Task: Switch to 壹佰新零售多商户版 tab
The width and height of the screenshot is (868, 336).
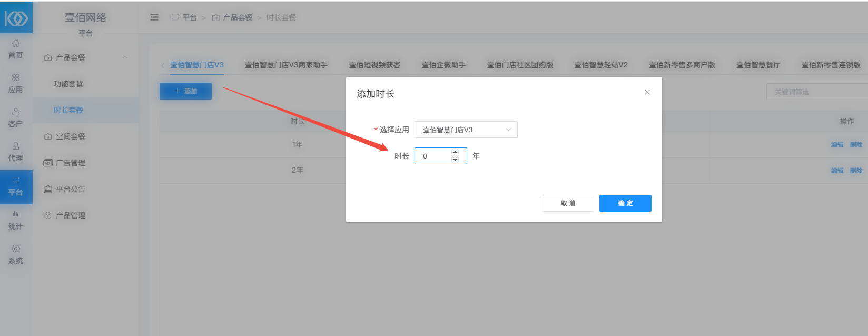Action: (x=682, y=65)
